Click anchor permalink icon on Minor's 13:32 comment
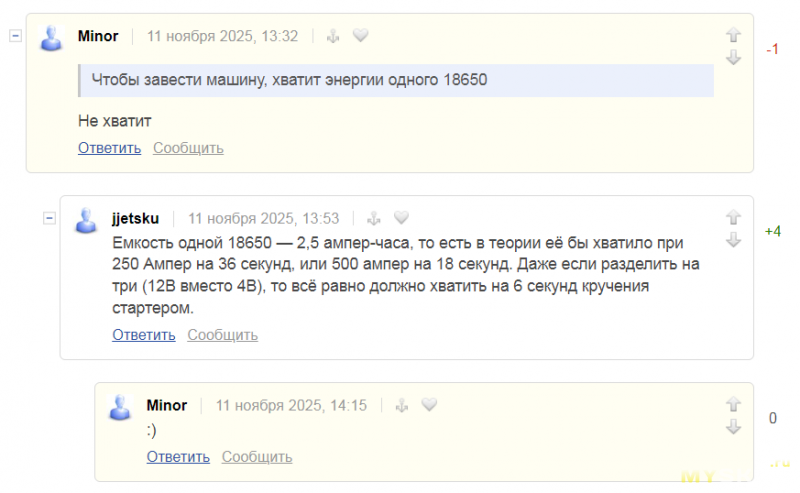The image size is (800, 493). coord(334,36)
